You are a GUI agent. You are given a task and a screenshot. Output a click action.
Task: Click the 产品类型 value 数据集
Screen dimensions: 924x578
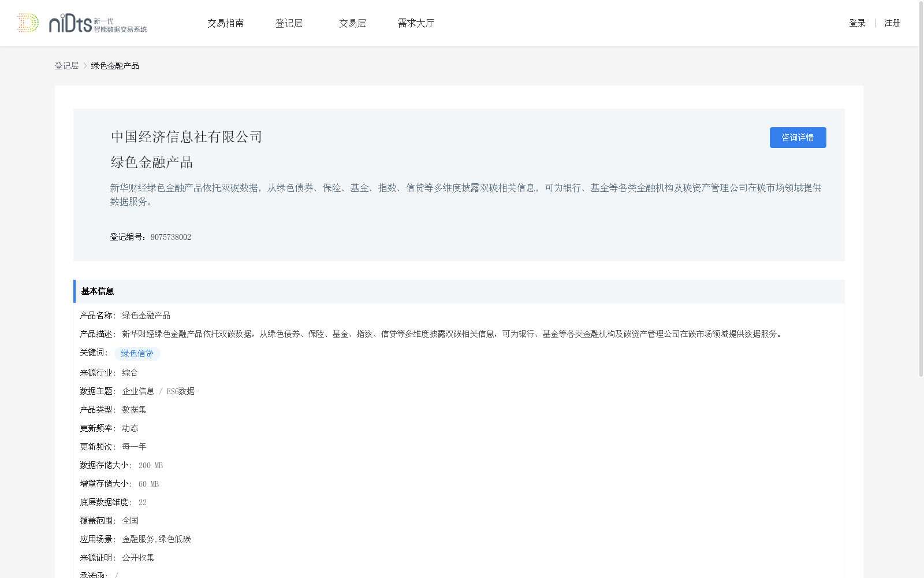click(134, 410)
